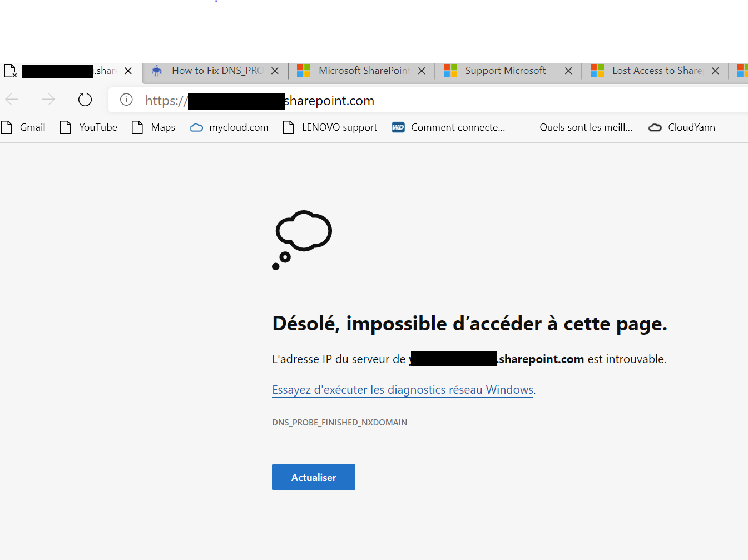Screen dimensions: 748x560
Task: Reload the page with refresh icon
Action: coord(85,100)
